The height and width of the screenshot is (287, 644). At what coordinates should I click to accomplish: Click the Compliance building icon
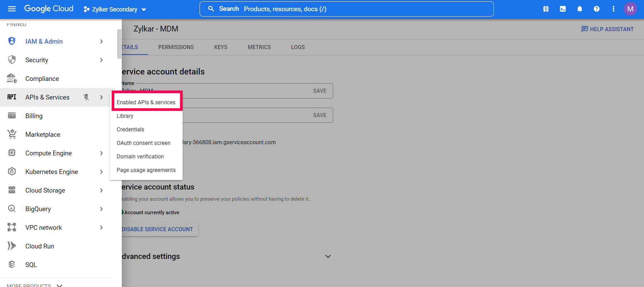(12, 78)
